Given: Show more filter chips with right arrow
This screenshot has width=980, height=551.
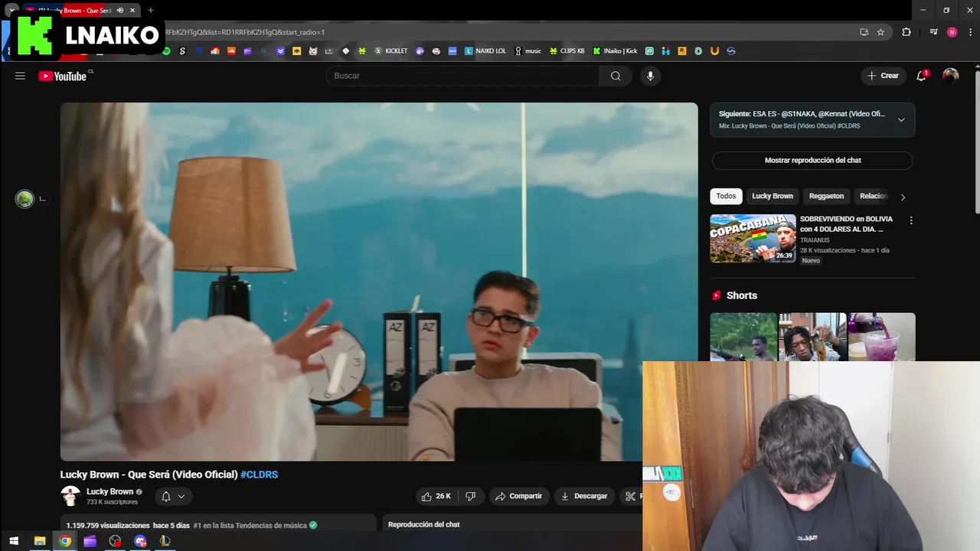Looking at the screenshot, I should [903, 197].
